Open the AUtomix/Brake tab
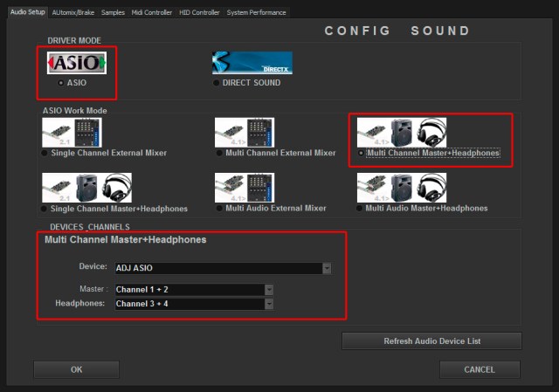This screenshot has width=559, height=392. [73, 12]
